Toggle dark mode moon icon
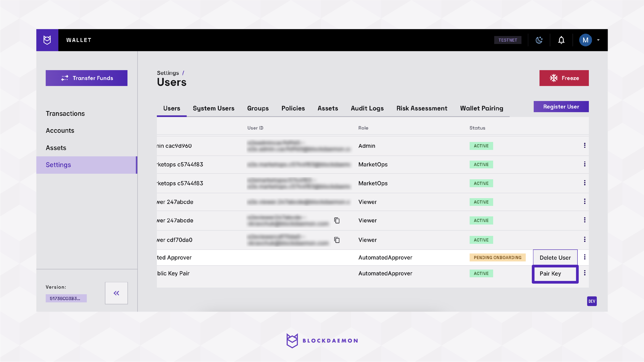This screenshot has width=644, height=362. pyautogui.click(x=539, y=40)
